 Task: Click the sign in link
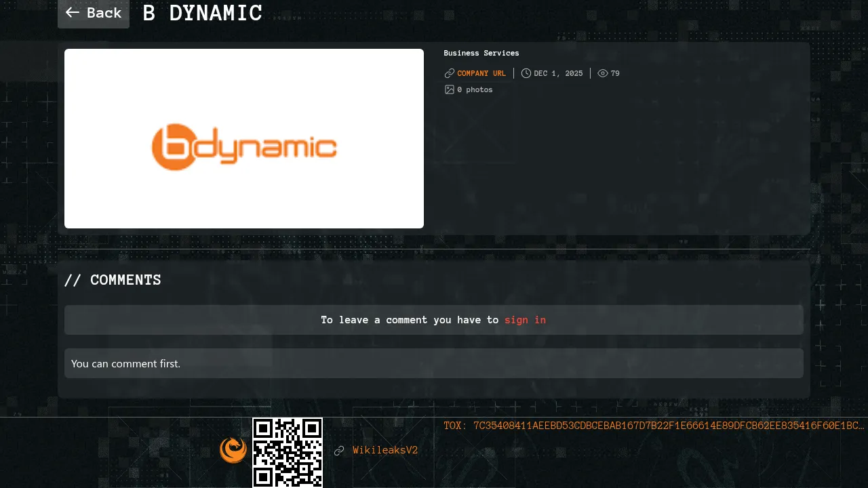pos(525,320)
